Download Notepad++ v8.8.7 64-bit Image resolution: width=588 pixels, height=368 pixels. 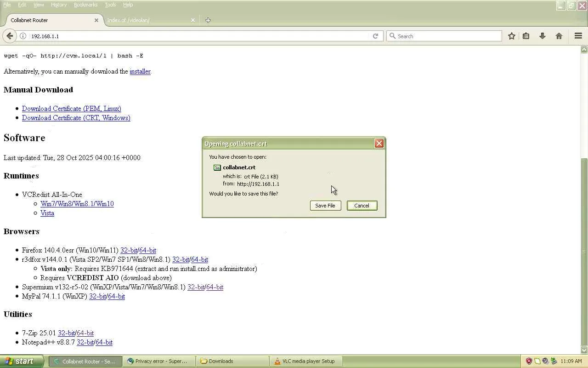click(104, 342)
